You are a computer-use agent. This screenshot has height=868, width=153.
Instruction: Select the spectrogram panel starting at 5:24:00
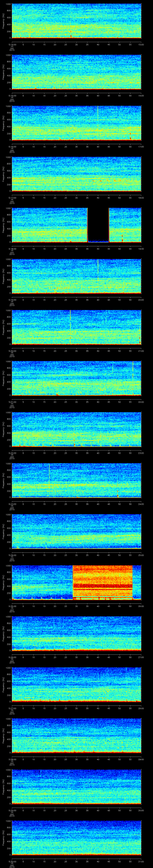tap(76, 531)
